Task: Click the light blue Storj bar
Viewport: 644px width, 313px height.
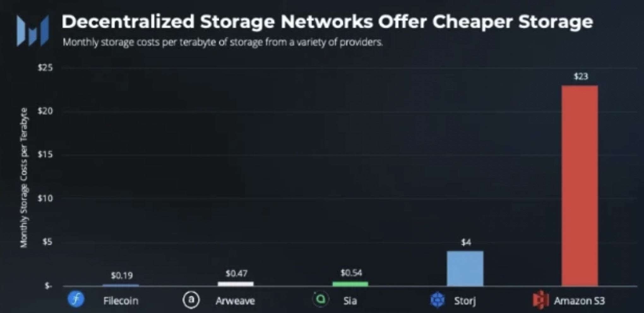Action: pyautogui.click(x=465, y=269)
